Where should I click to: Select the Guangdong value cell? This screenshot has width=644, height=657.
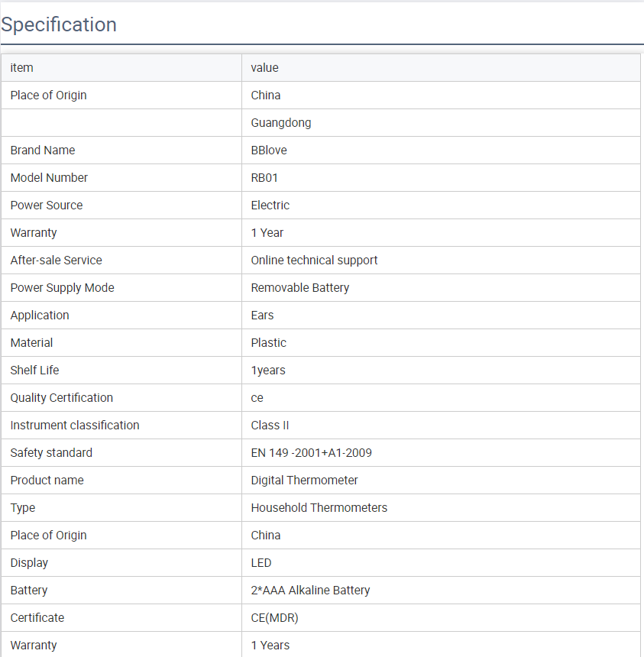tap(281, 123)
